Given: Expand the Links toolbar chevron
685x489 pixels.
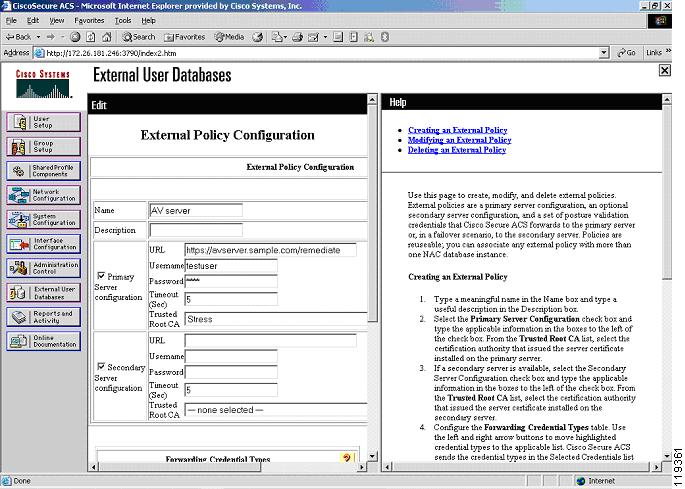Looking at the screenshot, I should point(668,52).
